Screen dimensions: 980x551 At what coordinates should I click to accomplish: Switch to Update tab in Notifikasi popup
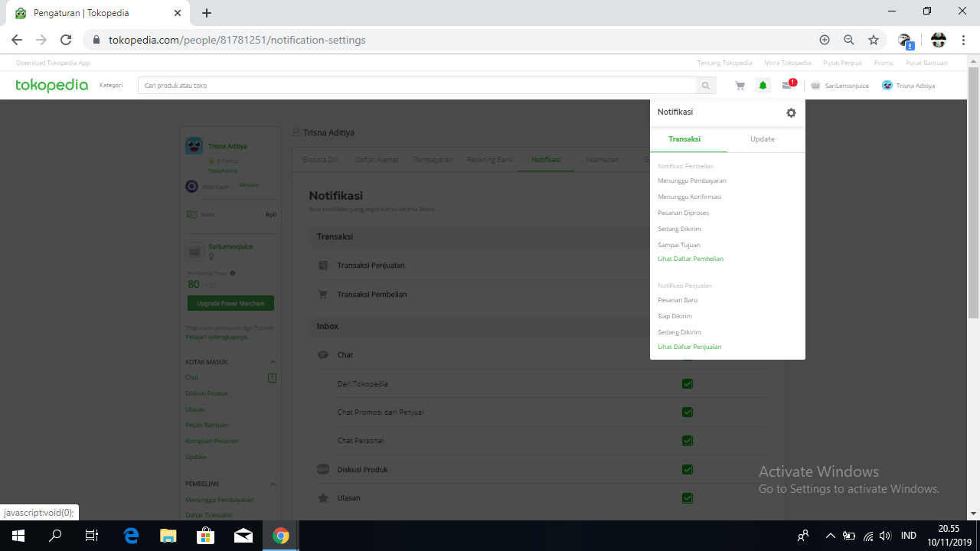[x=763, y=139]
